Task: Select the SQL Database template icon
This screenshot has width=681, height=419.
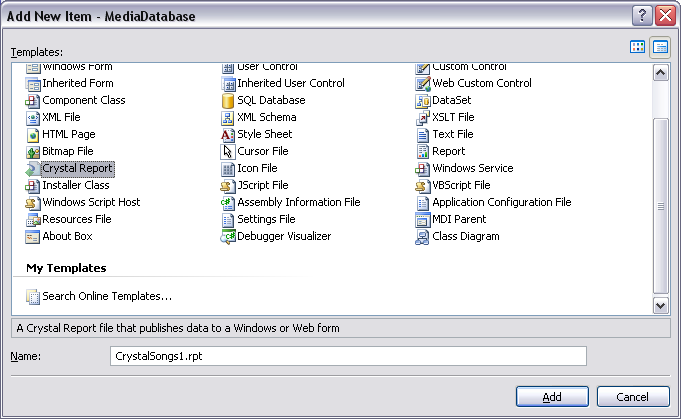Action: pos(228,100)
